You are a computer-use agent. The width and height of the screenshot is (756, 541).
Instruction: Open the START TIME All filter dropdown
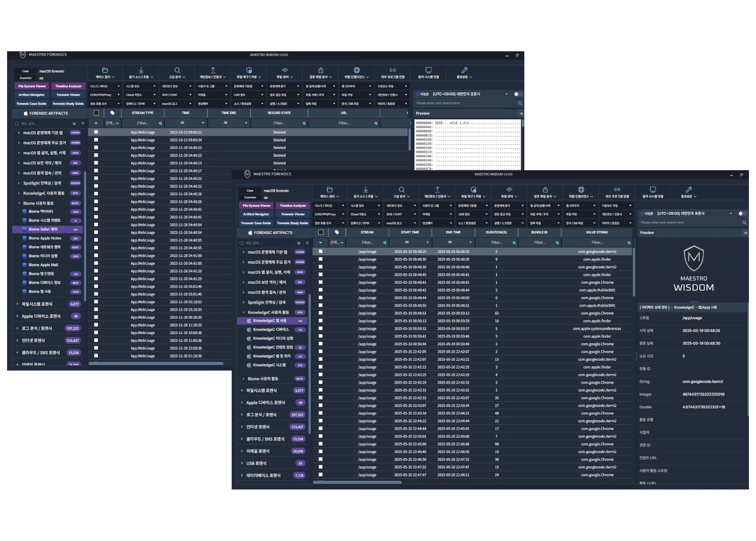(410, 242)
